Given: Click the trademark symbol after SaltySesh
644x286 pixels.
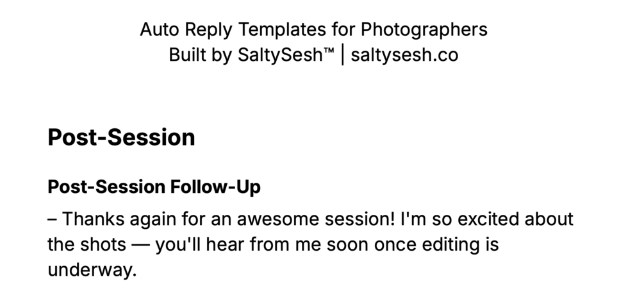Looking at the screenshot, I should [329, 51].
